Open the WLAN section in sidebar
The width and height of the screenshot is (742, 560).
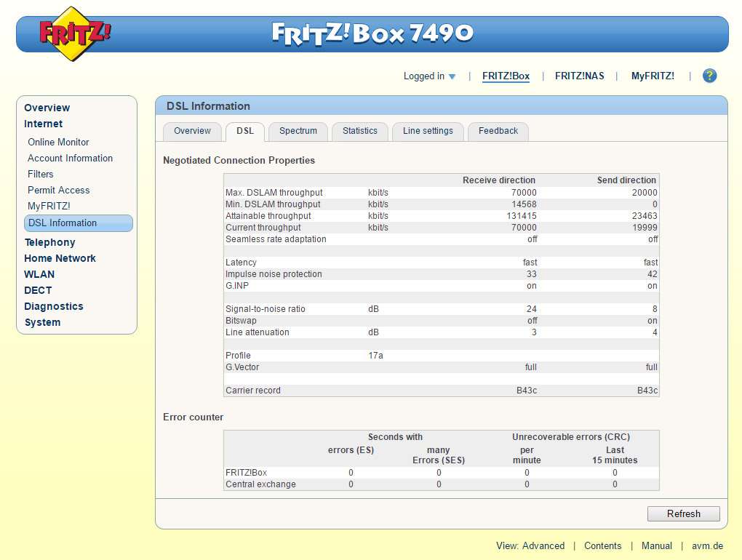pos(39,274)
